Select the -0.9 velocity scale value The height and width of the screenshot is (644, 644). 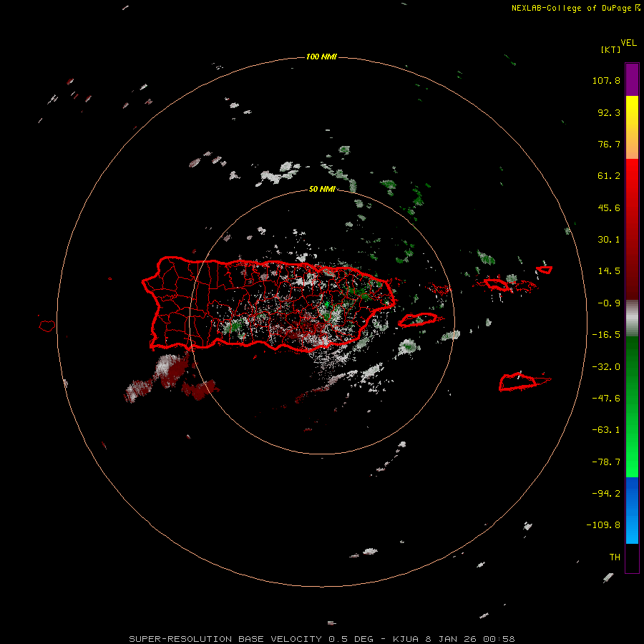pos(609,303)
